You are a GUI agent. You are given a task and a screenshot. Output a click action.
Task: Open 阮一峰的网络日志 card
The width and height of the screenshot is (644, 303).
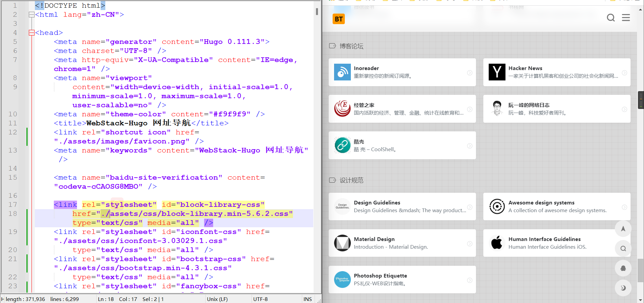coord(556,109)
